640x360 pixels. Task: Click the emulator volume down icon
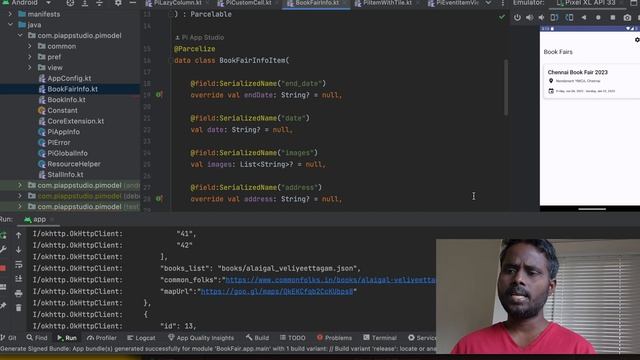click(x=542, y=18)
